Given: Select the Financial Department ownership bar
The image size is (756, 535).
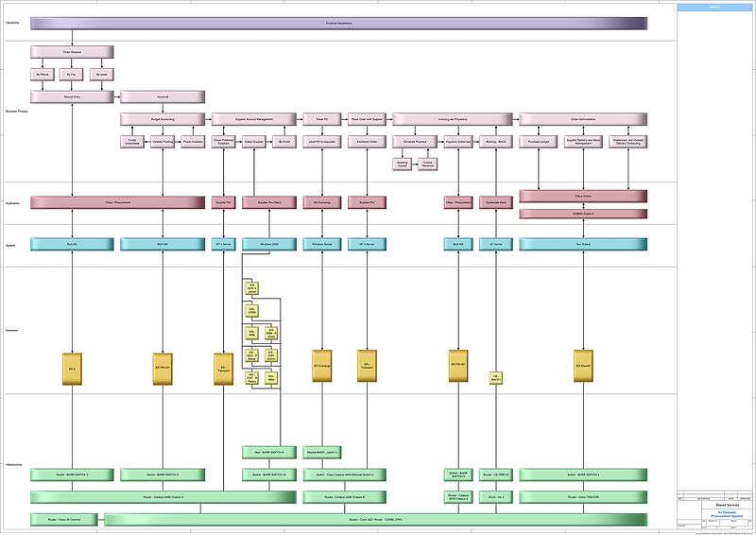Looking at the screenshot, I should 338,23.
